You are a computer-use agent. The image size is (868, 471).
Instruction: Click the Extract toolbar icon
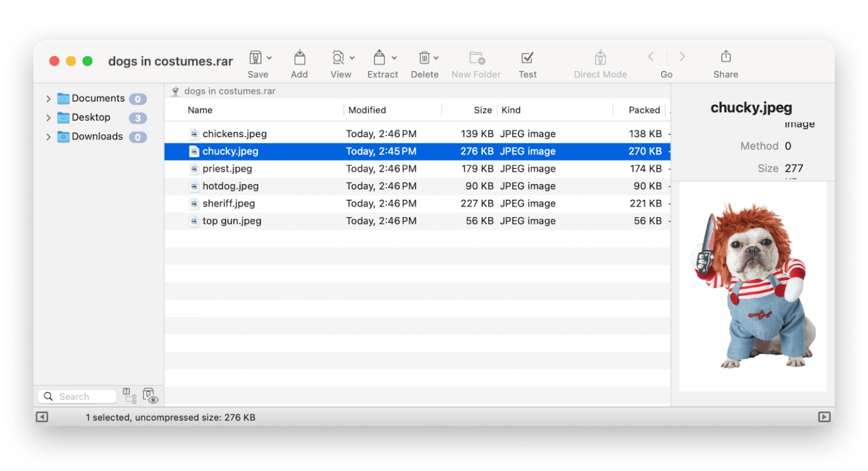[x=379, y=57]
